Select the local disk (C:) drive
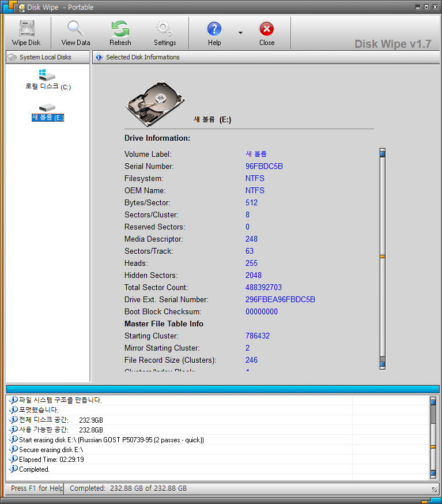The width and height of the screenshot is (442, 504). [x=48, y=80]
